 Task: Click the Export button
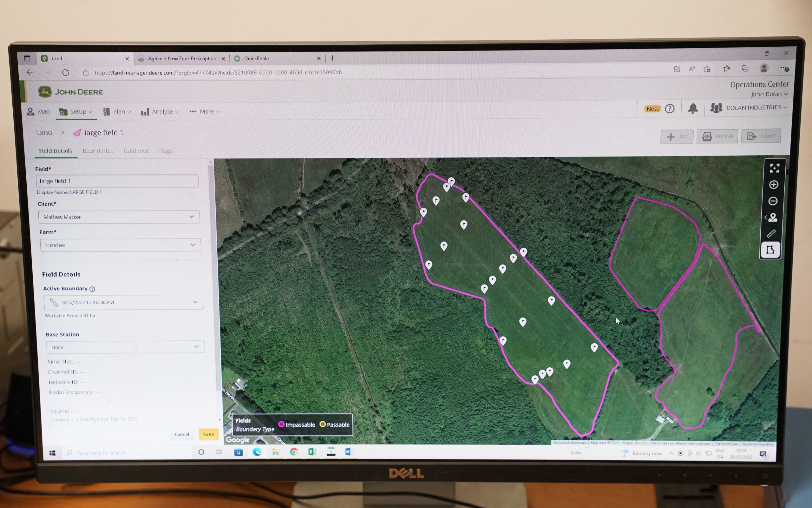[761, 136]
